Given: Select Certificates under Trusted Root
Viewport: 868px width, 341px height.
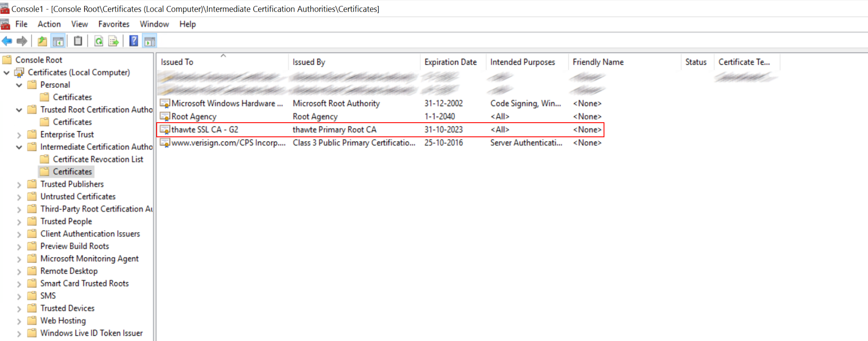Looking at the screenshot, I should 72,122.
